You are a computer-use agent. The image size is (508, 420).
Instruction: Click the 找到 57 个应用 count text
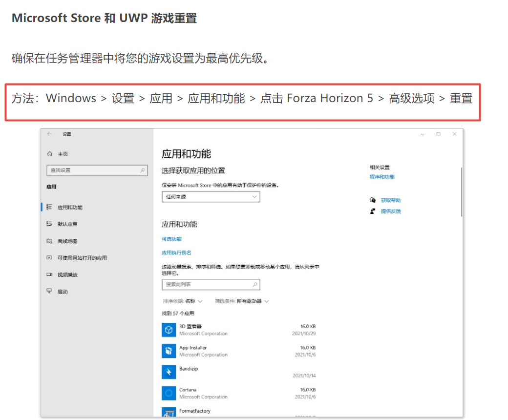(x=178, y=314)
